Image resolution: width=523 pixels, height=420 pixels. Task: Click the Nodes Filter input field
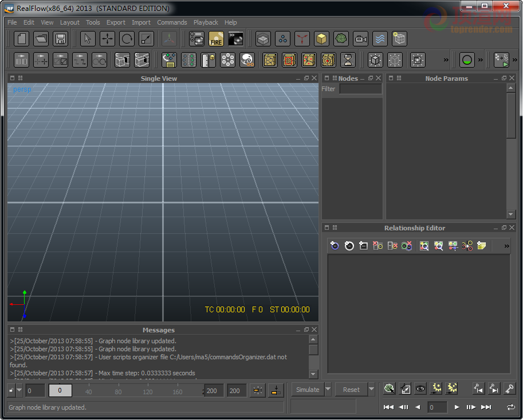point(360,89)
